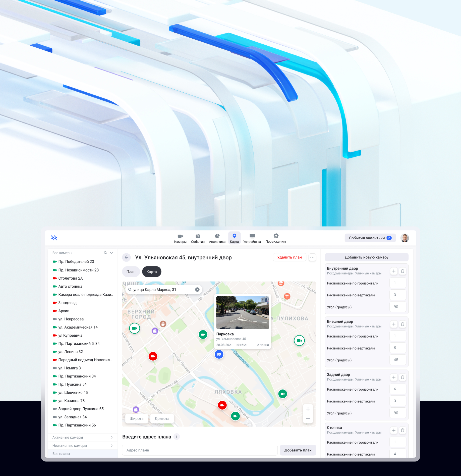Click Добавить новую камеру button
Viewport: 461px width, 476px height.
click(x=366, y=257)
